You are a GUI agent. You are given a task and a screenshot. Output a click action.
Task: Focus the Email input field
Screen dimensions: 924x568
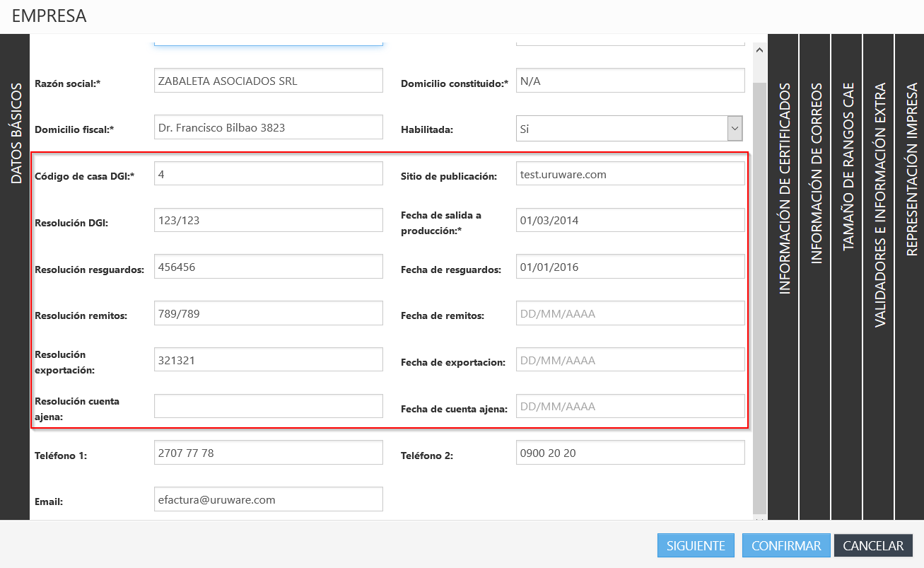pos(268,499)
